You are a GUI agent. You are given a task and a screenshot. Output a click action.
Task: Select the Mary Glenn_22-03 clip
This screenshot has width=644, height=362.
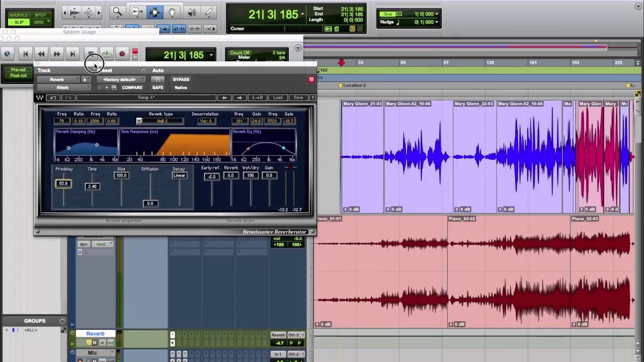pyautogui.click(x=474, y=156)
